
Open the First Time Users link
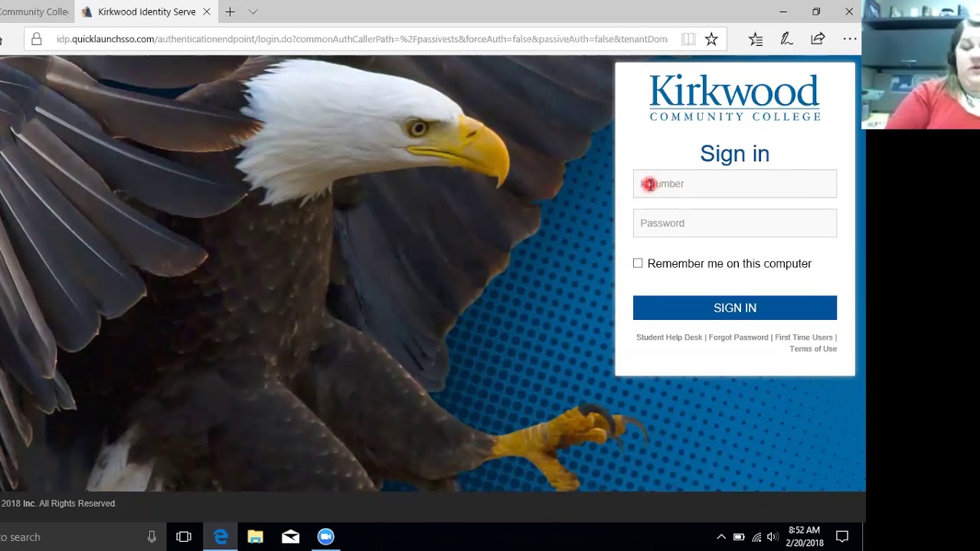tap(803, 337)
